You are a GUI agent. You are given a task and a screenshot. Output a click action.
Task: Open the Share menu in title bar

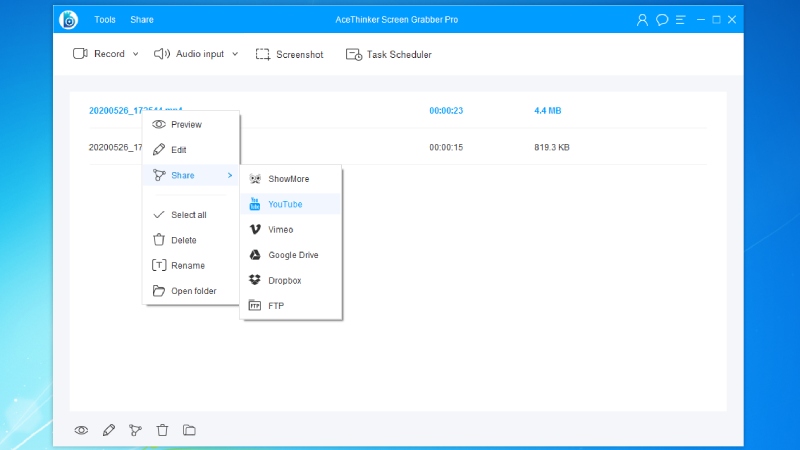click(x=142, y=19)
